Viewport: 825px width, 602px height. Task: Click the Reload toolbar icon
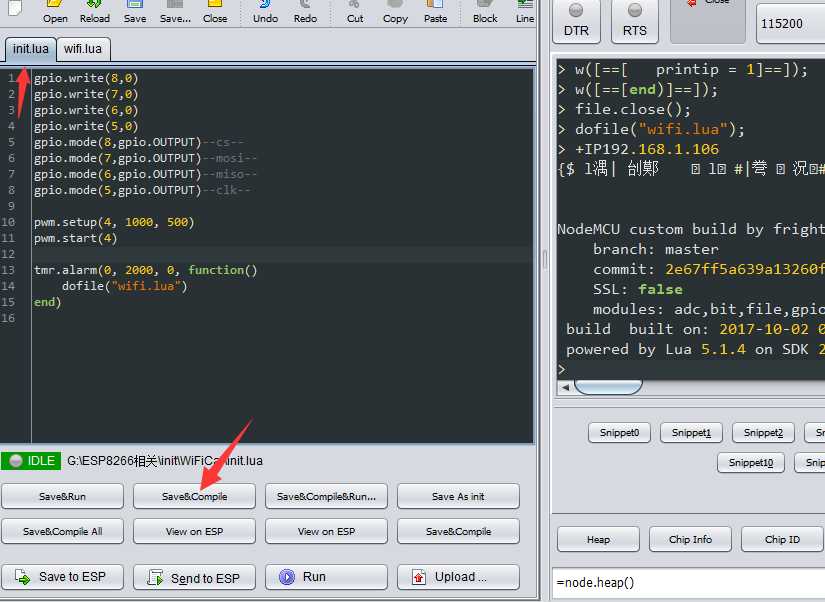(x=95, y=13)
